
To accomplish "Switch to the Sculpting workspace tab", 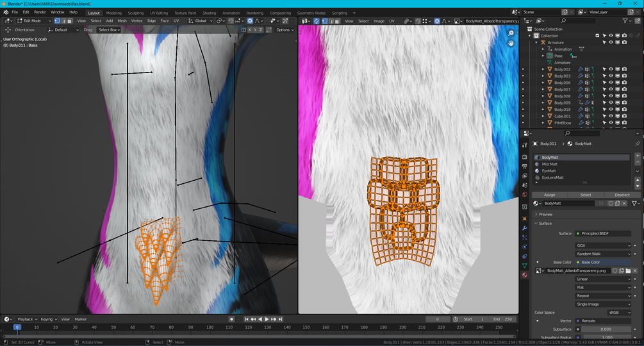I will (x=136, y=13).
